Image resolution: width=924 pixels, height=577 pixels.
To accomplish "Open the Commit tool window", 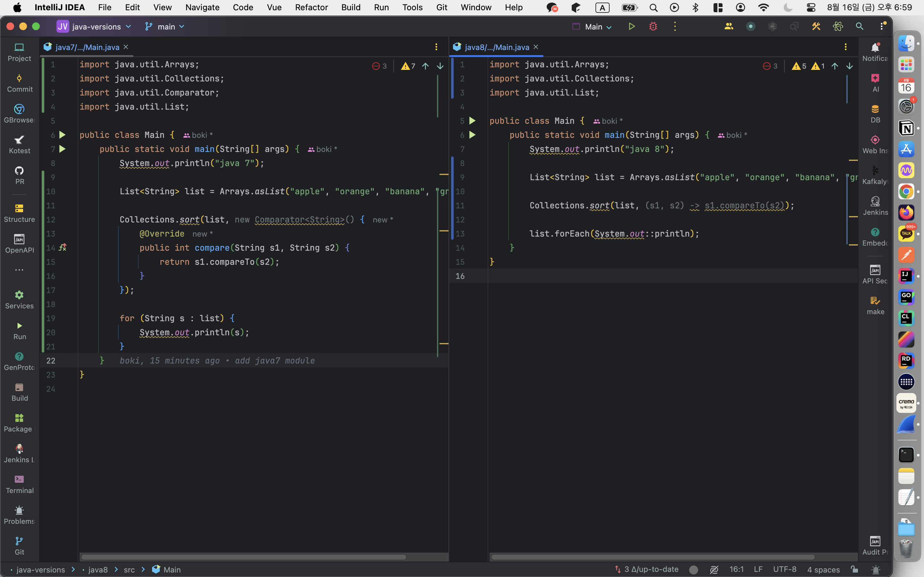I will pos(20,83).
